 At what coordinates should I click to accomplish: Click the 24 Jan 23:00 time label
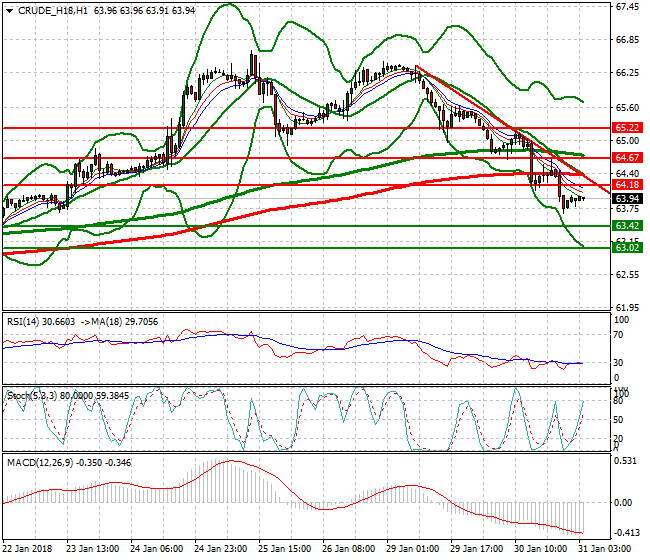(x=221, y=549)
